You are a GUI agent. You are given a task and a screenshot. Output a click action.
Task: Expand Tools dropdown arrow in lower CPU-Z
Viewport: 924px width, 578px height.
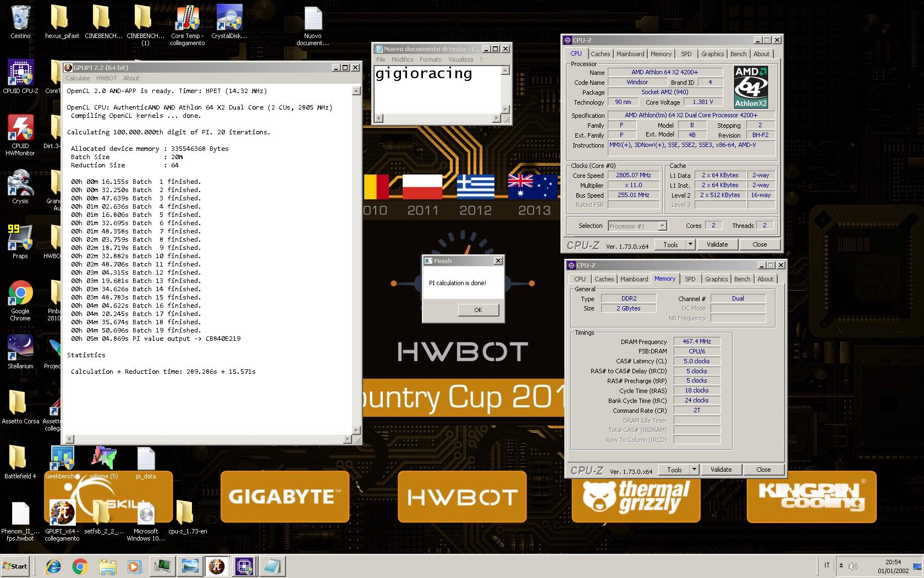694,470
